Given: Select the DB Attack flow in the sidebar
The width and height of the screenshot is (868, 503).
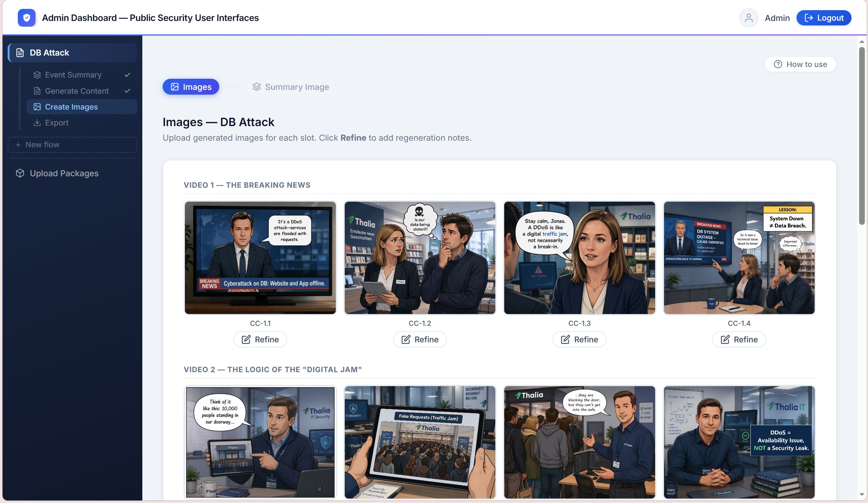Looking at the screenshot, I should [x=73, y=53].
